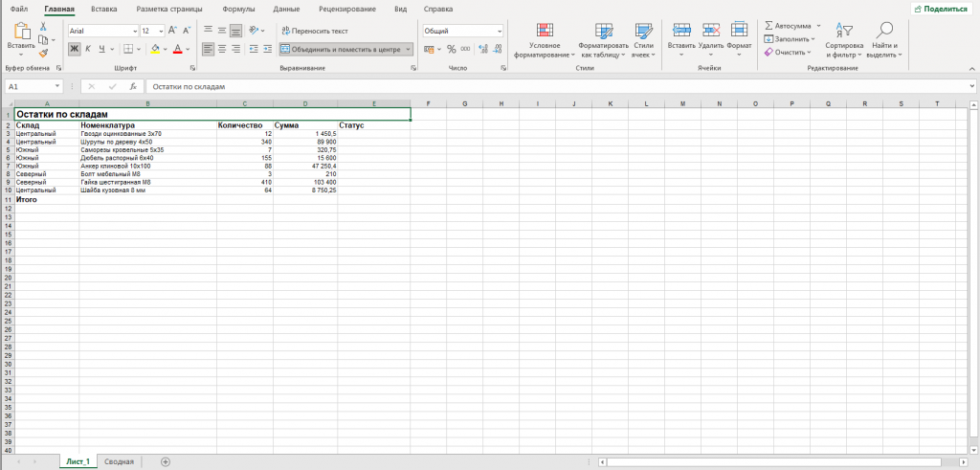Click the percent style icon
The image size is (980, 470).
click(x=452, y=49)
